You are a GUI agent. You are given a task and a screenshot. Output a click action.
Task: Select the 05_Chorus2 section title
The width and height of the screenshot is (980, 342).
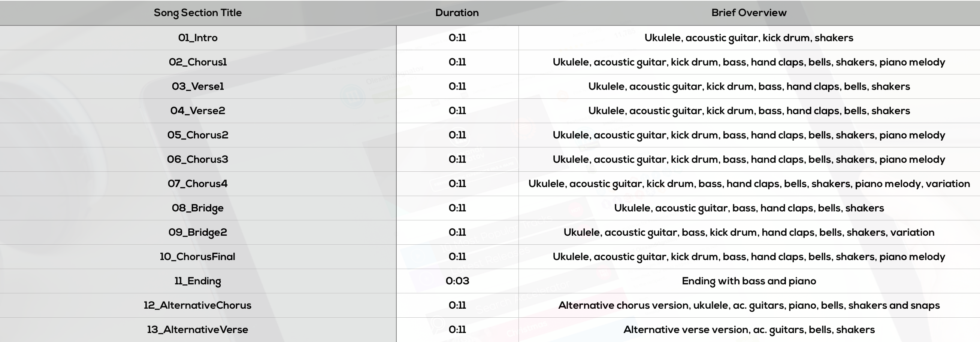click(x=198, y=135)
